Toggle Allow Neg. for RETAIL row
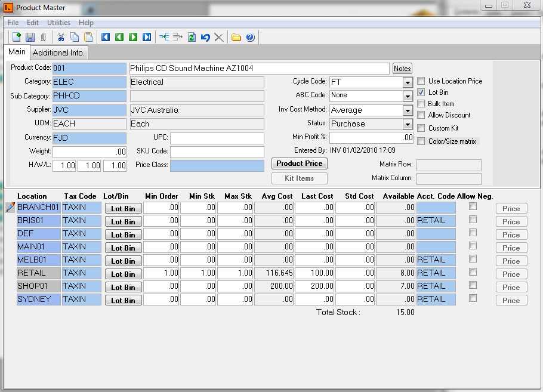 click(473, 272)
